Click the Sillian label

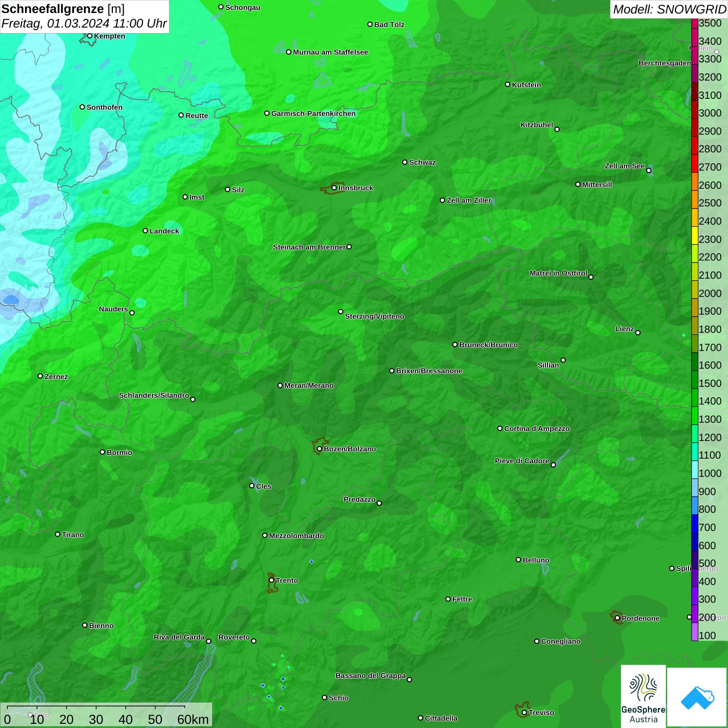pyautogui.click(x=548, y=365)
